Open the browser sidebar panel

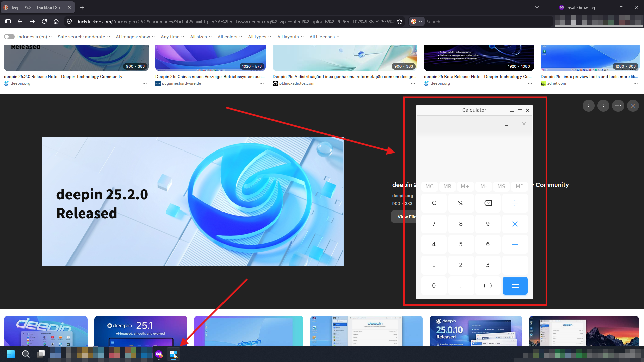(x=8, y=21)
